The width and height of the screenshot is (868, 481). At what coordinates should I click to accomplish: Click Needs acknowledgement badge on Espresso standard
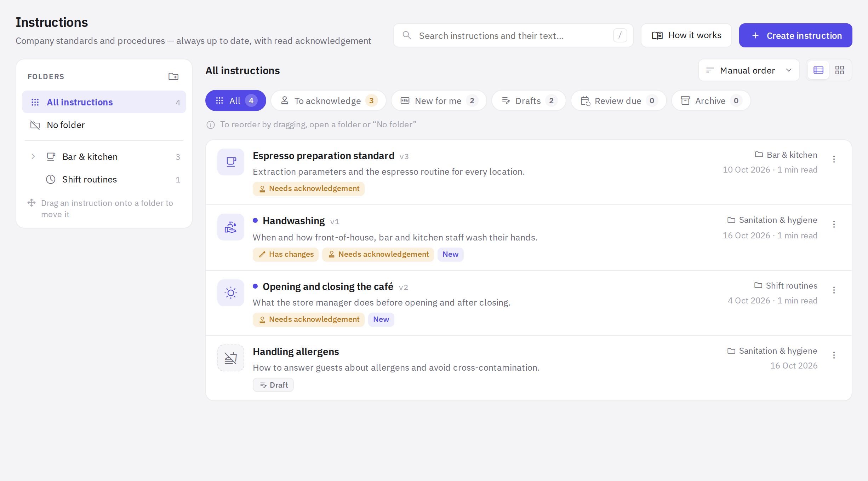pos(309,189)
